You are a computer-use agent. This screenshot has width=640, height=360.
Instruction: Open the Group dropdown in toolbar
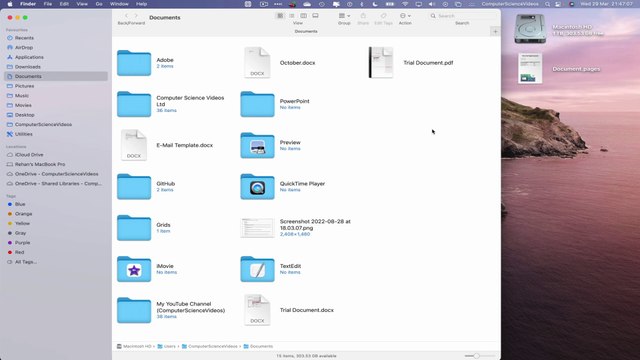click(344, 16)
